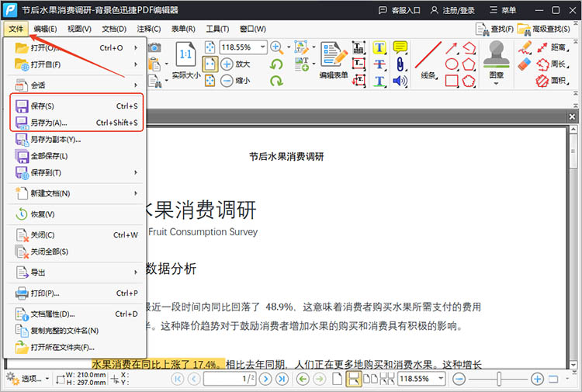This screenshot has width=582, height=392.
Task: Open the Edit (编辑) menu
Action: 45,29
